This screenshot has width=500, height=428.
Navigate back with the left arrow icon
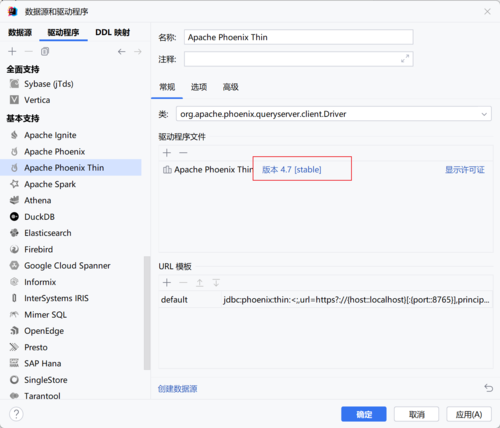click(122, 51)
